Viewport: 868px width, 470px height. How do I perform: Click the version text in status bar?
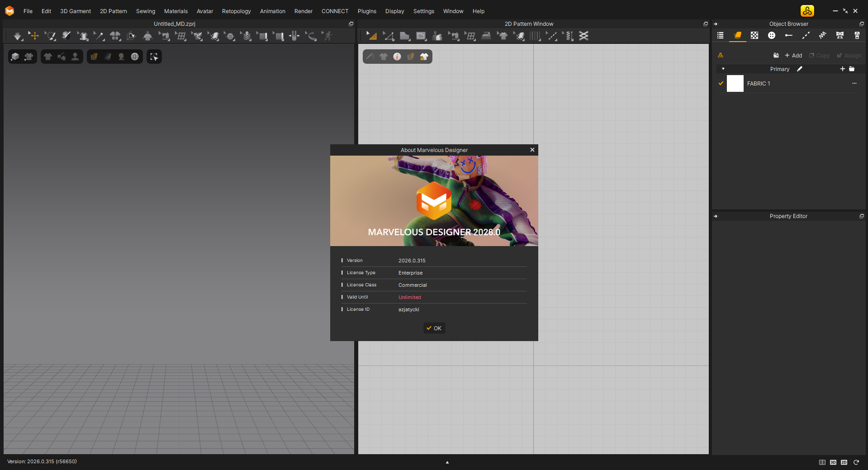tap(42, 461)
